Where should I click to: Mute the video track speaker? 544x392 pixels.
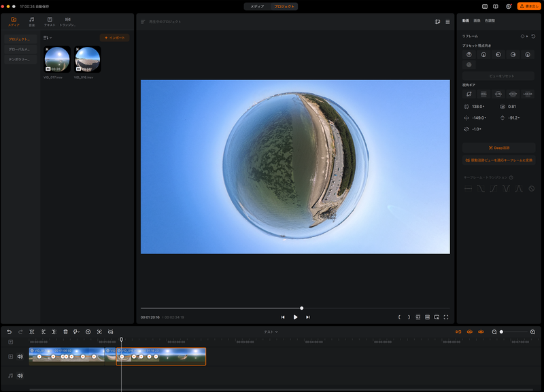(20, 357)
